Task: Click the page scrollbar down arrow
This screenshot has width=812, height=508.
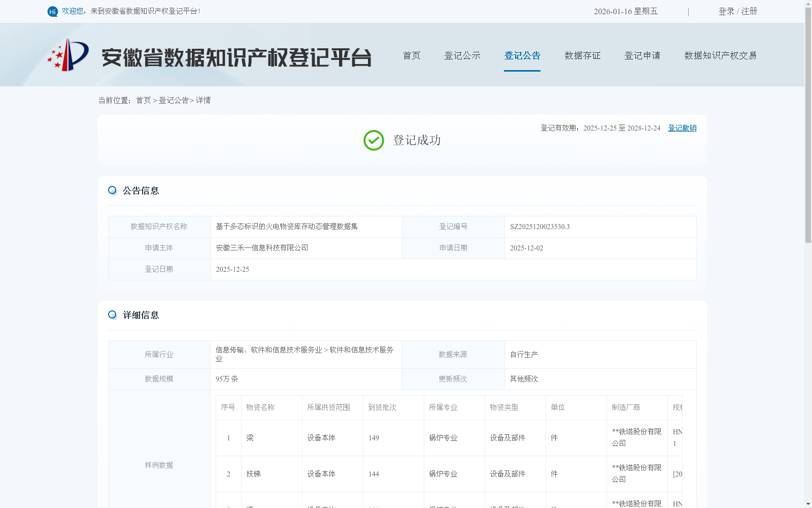Action: (808, 504)
